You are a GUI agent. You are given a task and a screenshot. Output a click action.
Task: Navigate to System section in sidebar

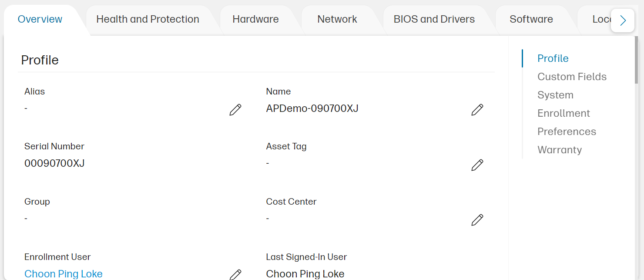(555, 95)
